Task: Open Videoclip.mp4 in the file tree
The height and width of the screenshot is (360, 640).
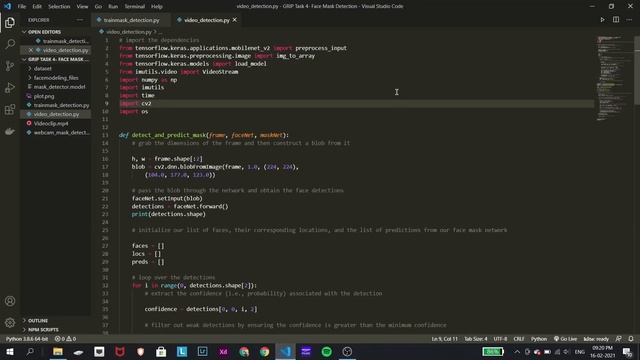Action: coord(56,123)
